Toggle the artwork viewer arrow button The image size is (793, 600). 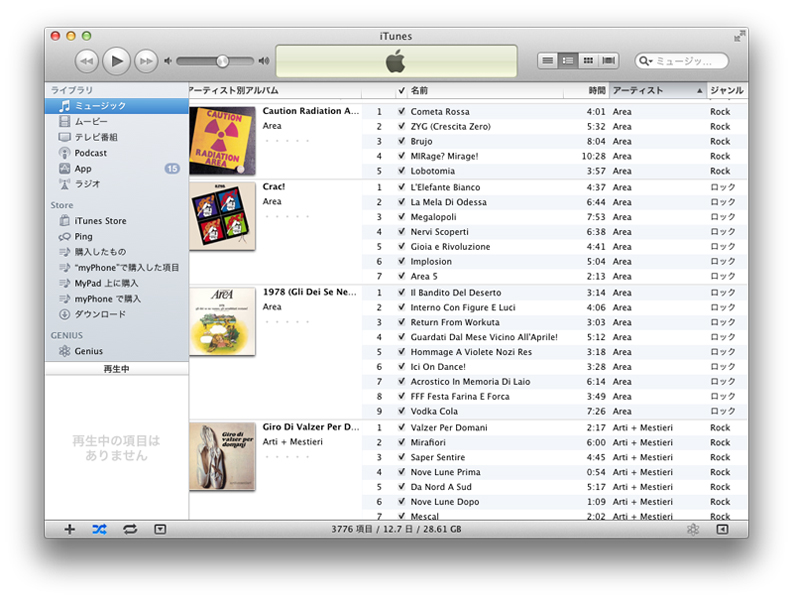coord(160,529)
